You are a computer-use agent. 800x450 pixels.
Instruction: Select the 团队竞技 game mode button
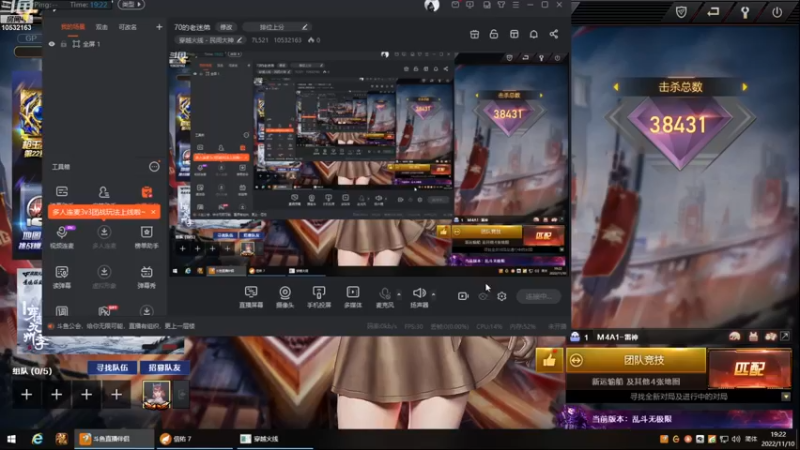[x=636, y=360]
